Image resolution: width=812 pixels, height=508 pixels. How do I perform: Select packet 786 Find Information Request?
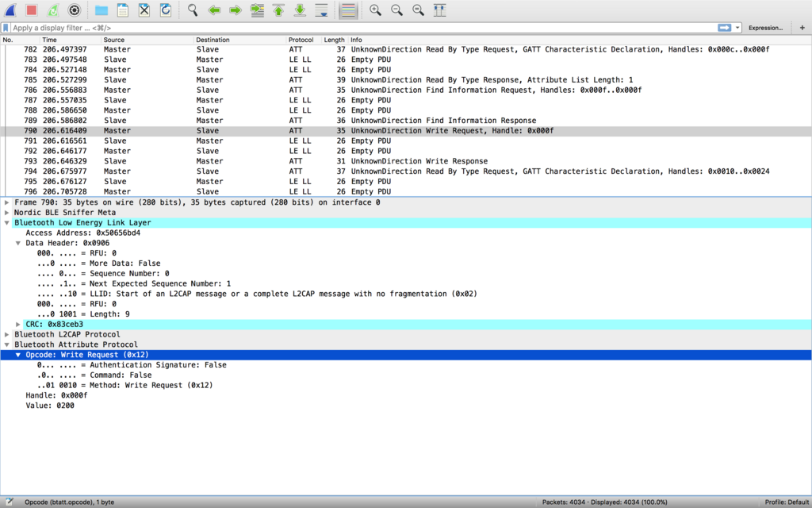tap(406, 90)
